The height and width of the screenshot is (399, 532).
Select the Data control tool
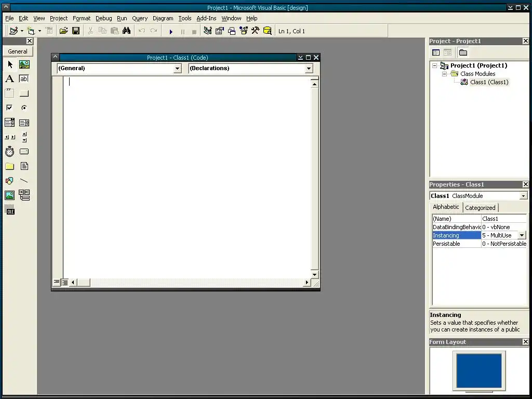[24, 195]
